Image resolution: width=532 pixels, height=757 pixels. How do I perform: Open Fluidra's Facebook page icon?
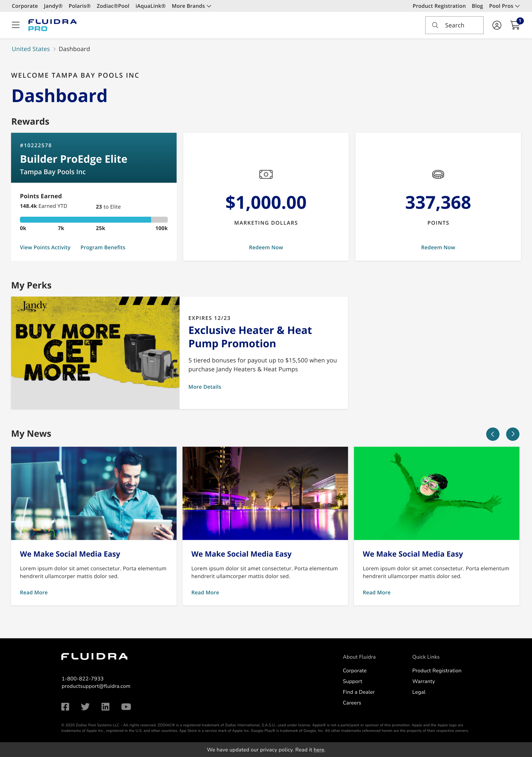click(x=65, y=707)
